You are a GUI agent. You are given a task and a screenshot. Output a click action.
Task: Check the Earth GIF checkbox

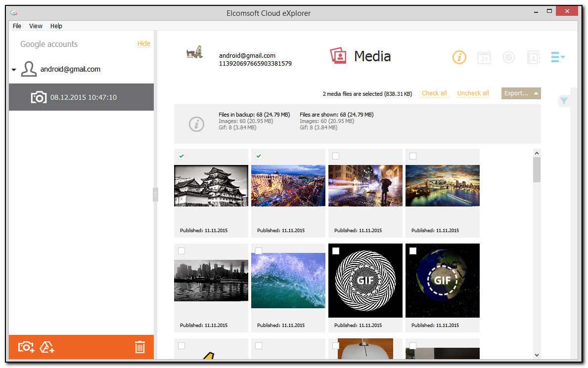click(413, 251)
